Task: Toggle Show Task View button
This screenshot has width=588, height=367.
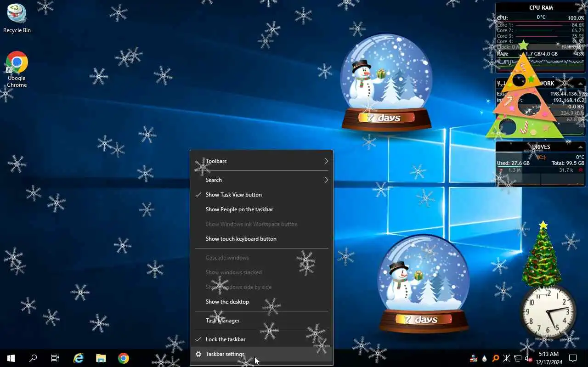Action: 261,195
